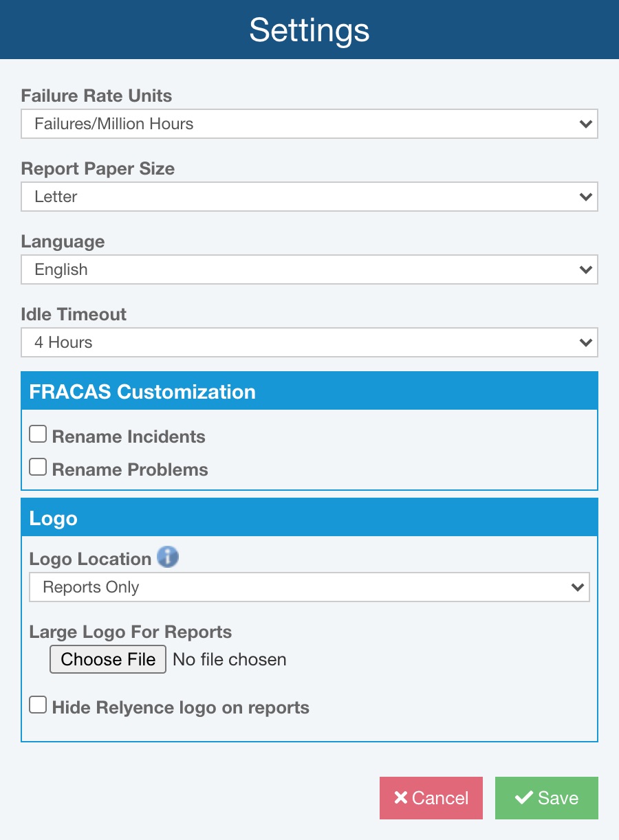Image resolution: width=619 pixels, height=840 pixels.
Task: Click the FRACAS Customization section header
Action: pos(309,391)
